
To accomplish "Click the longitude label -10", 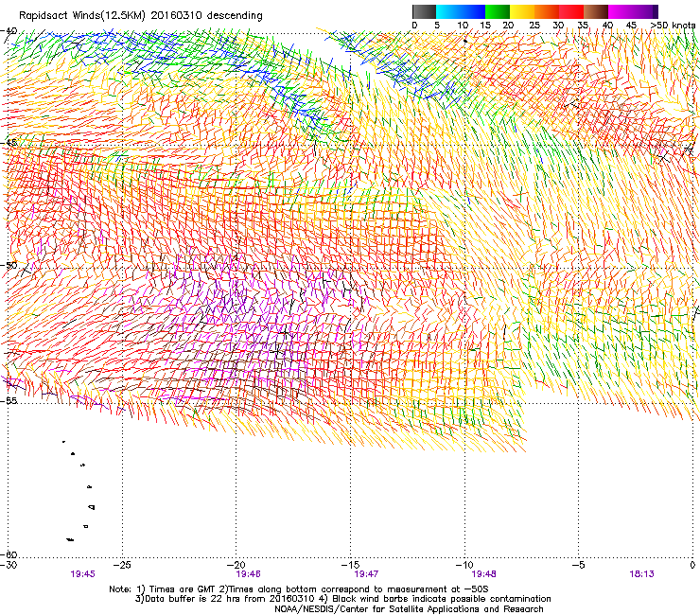I will [x=464, y=565].
